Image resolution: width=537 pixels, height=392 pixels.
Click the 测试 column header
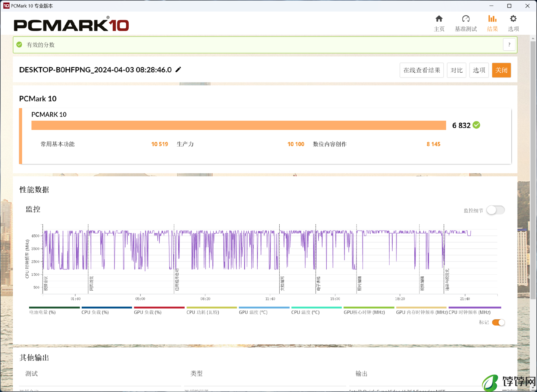[x=32, y=374]
